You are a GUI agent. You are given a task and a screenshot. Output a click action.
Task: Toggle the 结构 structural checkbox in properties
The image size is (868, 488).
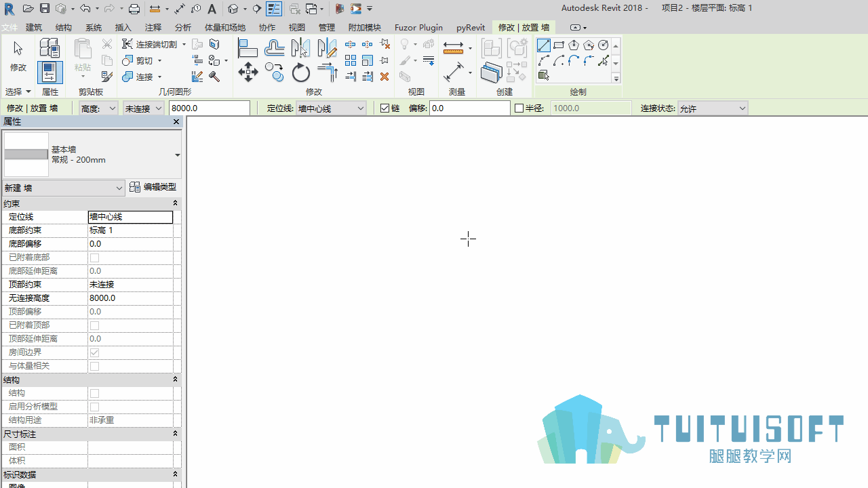click(x=94, y=393)
